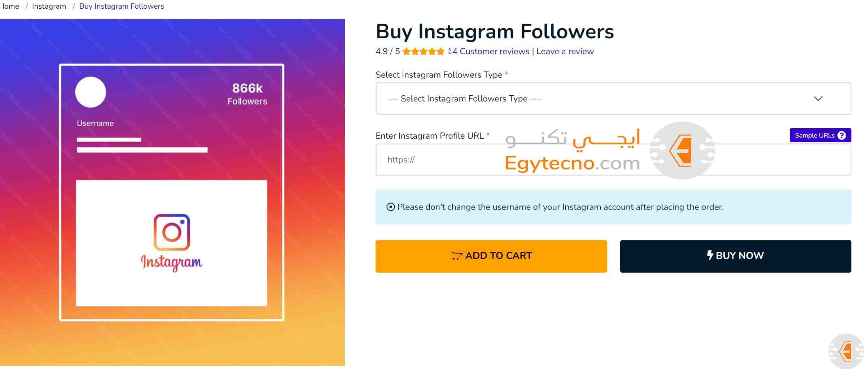Viewport: 868px width, 373px height.
Task: Click the shopping cart icon
Action: [456, 256]
